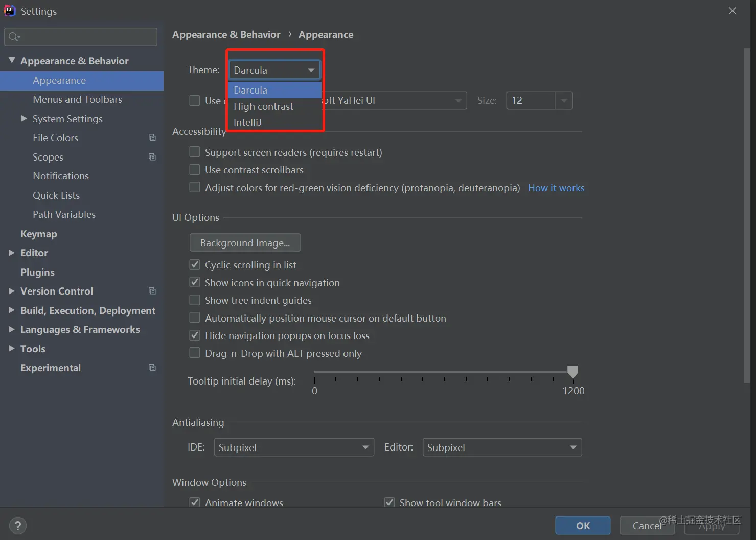Image resolution: width=756 pixels, height=540 pixels.
Task: Click the font Size field showing 12
Action: point(531,100)
